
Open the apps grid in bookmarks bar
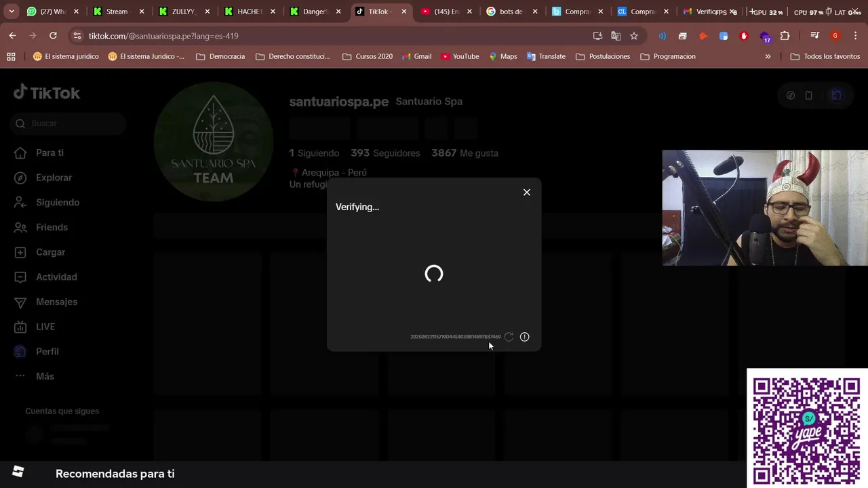point(11,56)
